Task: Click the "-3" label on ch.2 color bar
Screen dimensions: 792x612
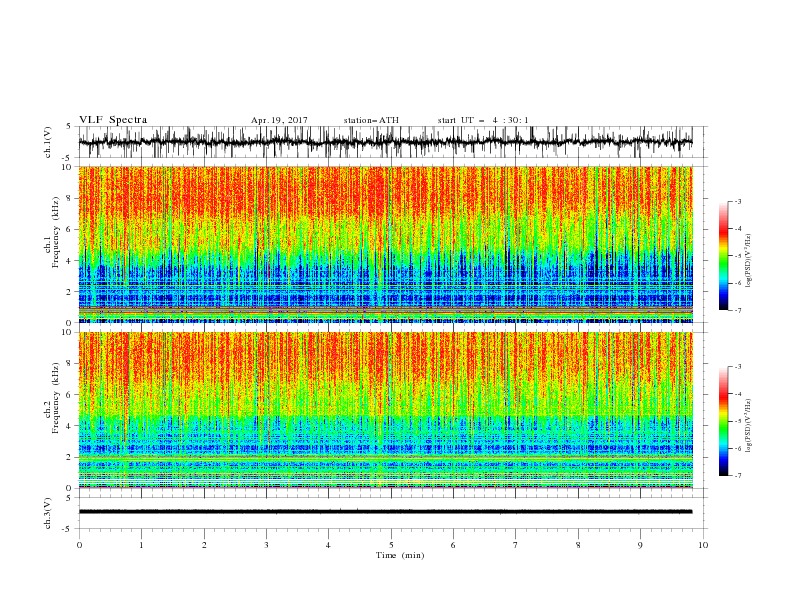Action: (737, 367)
